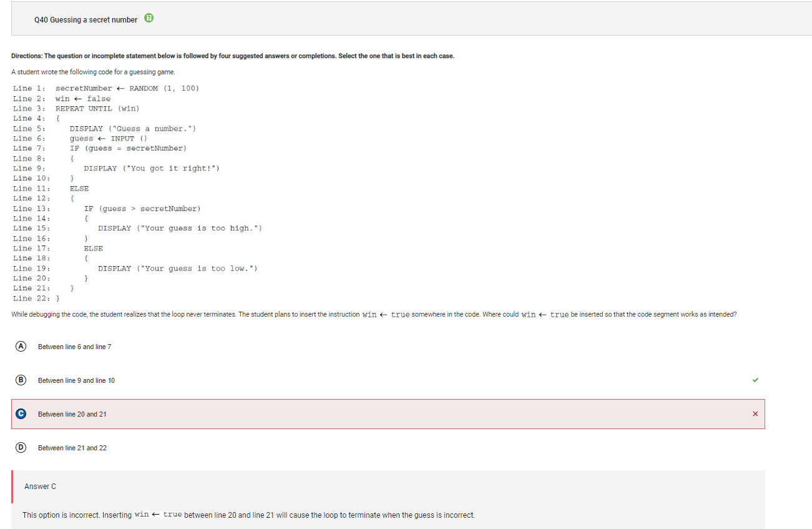
Task: Select answer D radio circle
Action: coord(21,447)
